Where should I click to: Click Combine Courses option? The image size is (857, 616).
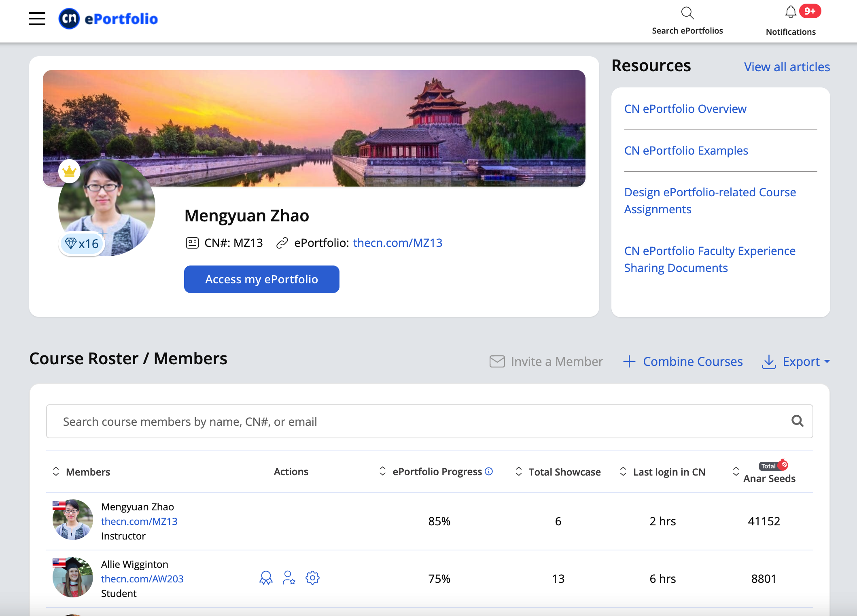tap(683, 361)
